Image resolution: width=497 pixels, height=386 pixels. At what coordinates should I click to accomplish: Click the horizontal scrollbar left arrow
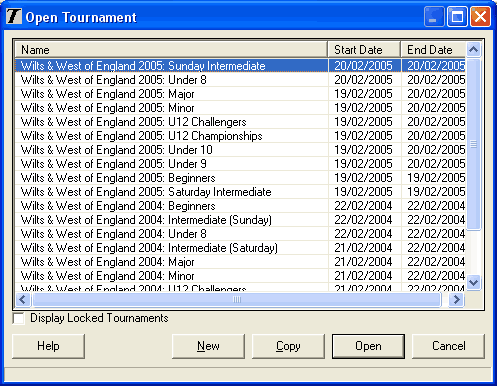point(23,300)
